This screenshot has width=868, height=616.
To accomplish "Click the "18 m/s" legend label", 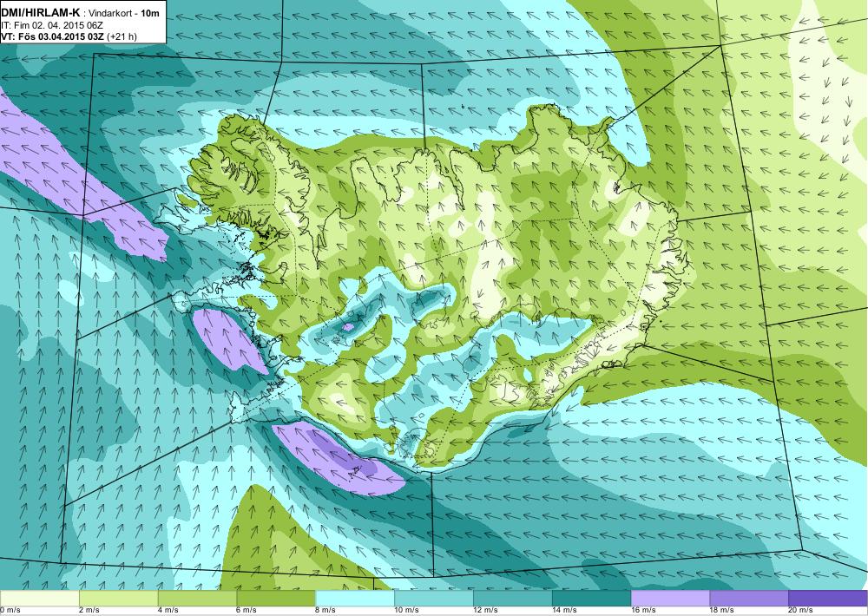I will click(x=722, y=611).
